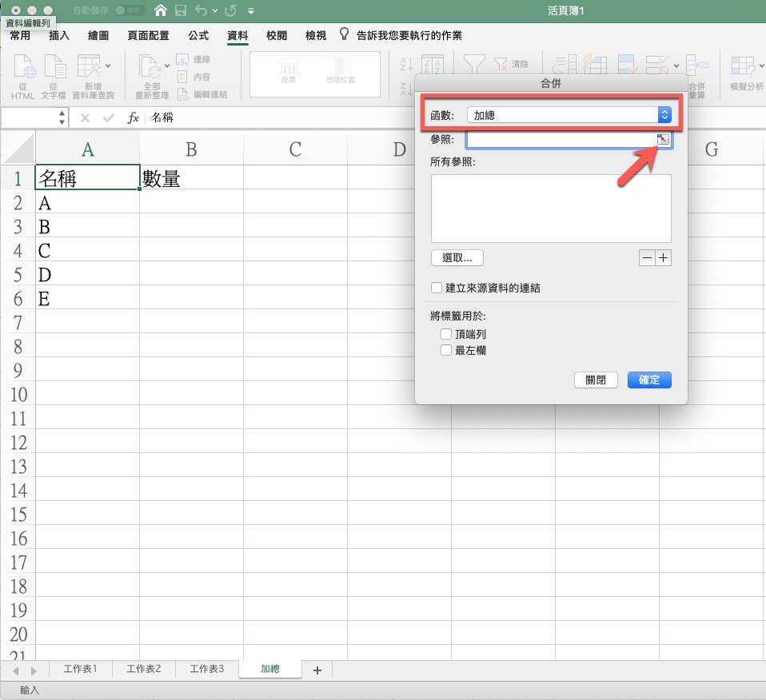Switch to the 頁面配置 ribbon tab
The width and height of the screenshot is (766, 700).
[148, 35]
